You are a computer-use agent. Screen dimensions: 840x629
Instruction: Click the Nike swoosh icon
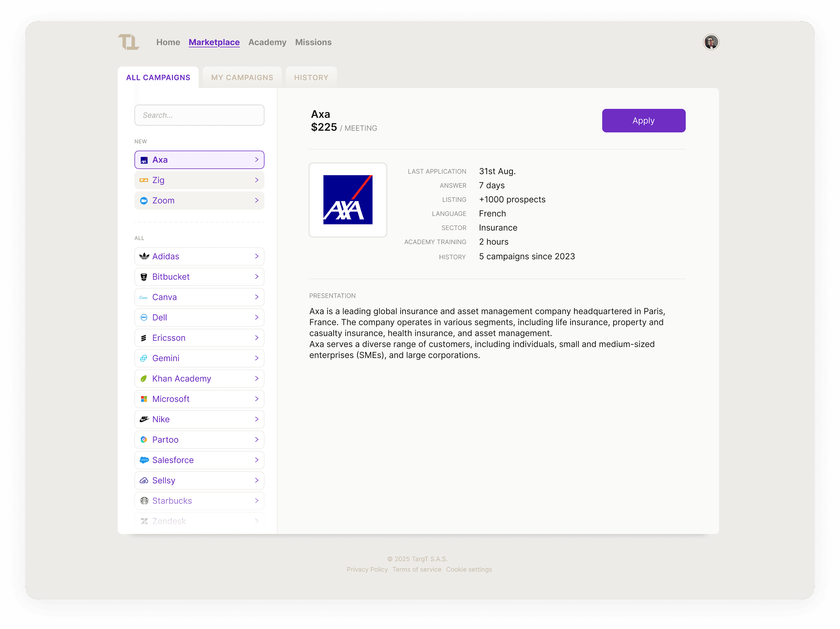144,419
